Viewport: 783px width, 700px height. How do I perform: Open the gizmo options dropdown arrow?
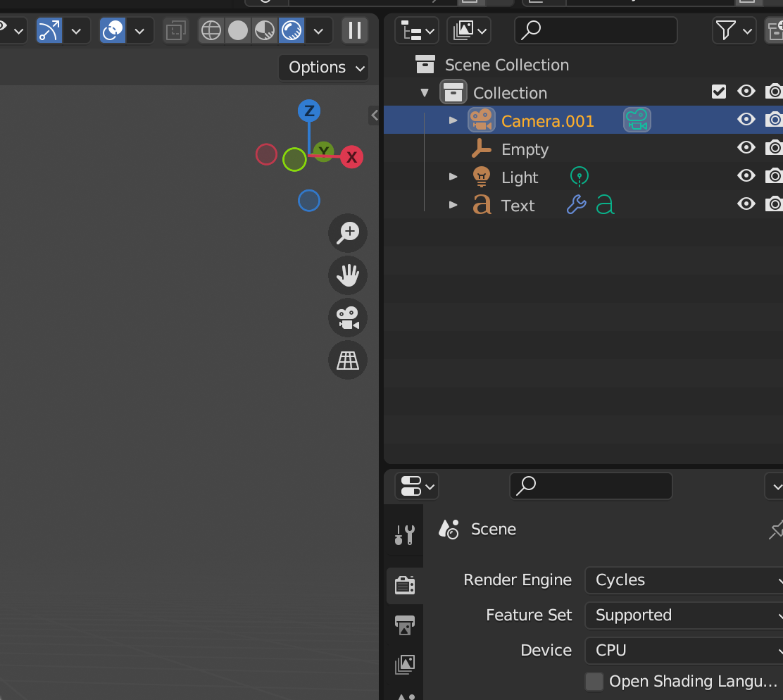coord(77,31)
